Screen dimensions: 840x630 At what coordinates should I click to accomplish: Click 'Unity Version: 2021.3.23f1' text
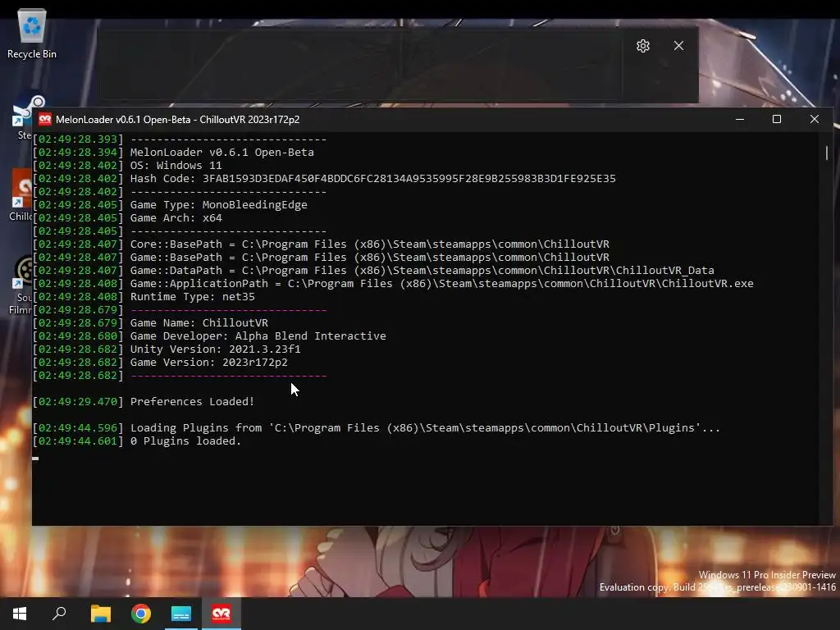click(x=216, y=349)
